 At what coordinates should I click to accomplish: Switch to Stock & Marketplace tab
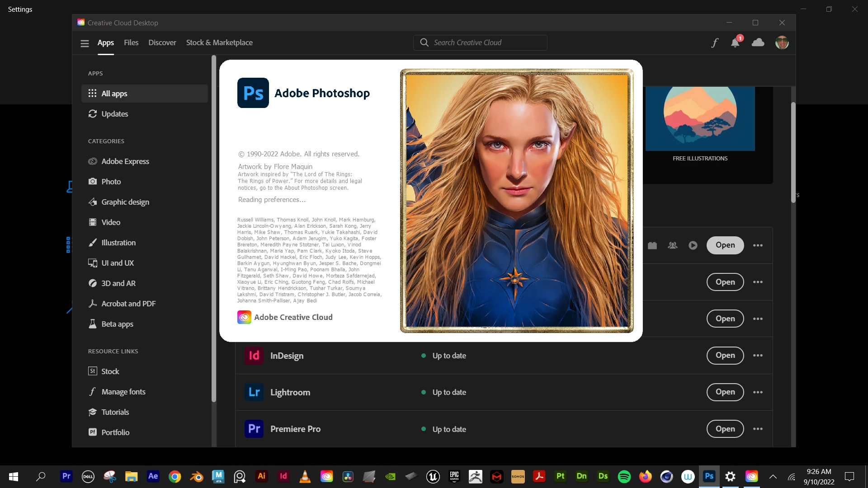coord(219,42)
